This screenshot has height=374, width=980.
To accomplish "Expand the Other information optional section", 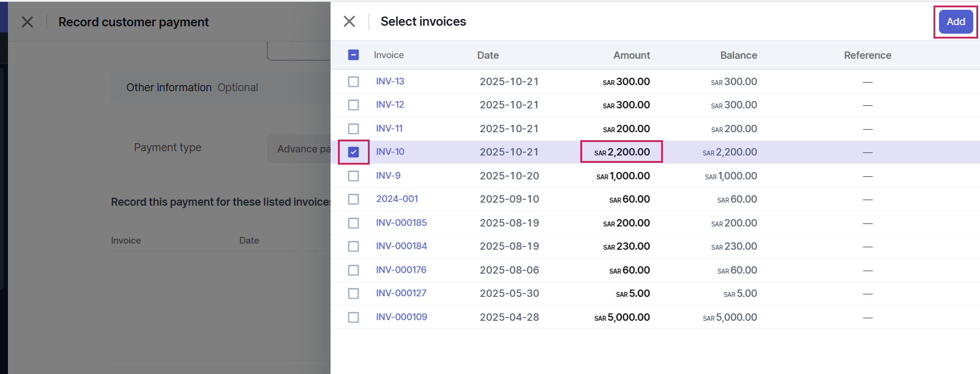I will coord(192,88).
